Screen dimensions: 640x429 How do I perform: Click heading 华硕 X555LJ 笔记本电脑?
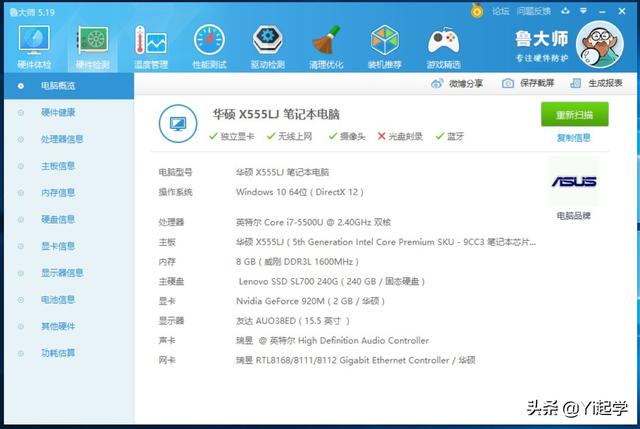click(276, 114)
